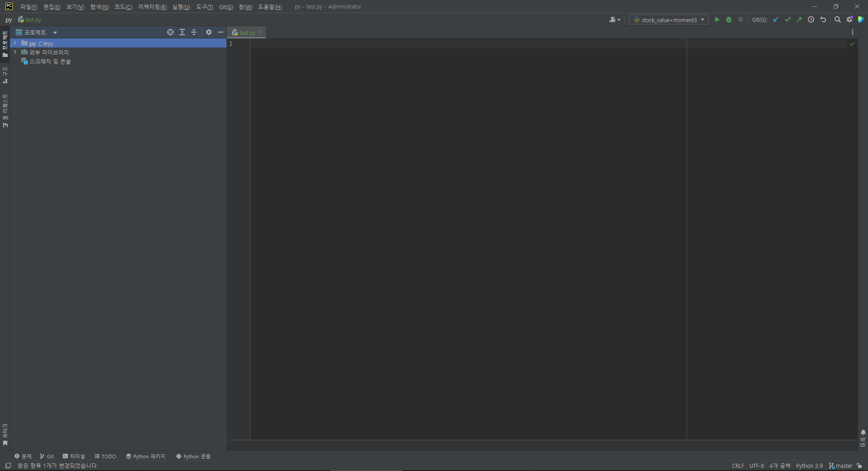Open the 도움말(H) menu
868x471 pixels.
tap(270, 7)
